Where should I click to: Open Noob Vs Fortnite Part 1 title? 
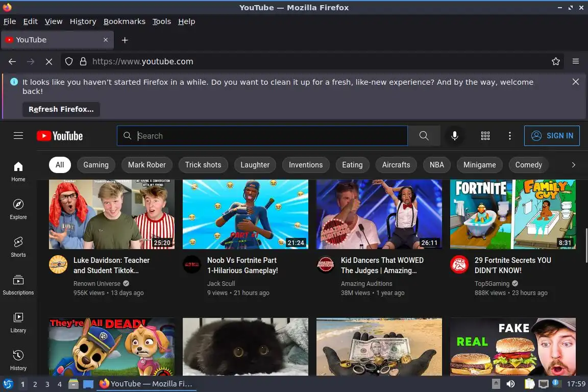242,265
